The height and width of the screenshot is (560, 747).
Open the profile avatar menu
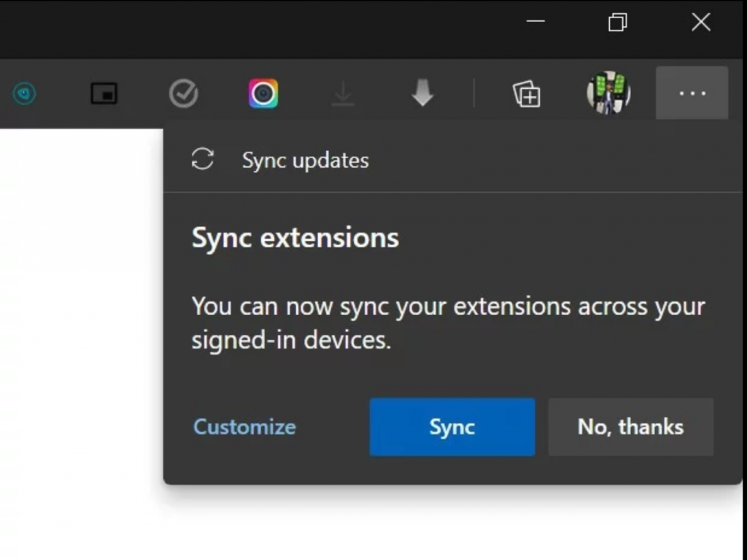click(608, 93)
